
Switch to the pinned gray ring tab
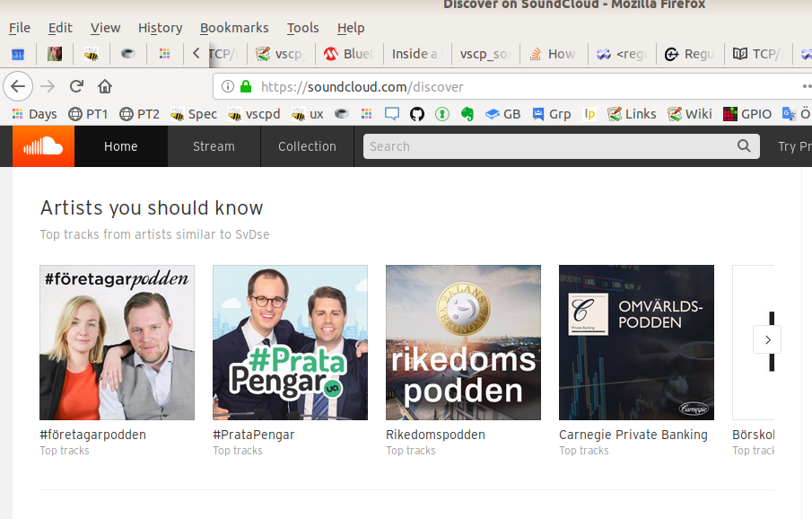click(128, 53)
